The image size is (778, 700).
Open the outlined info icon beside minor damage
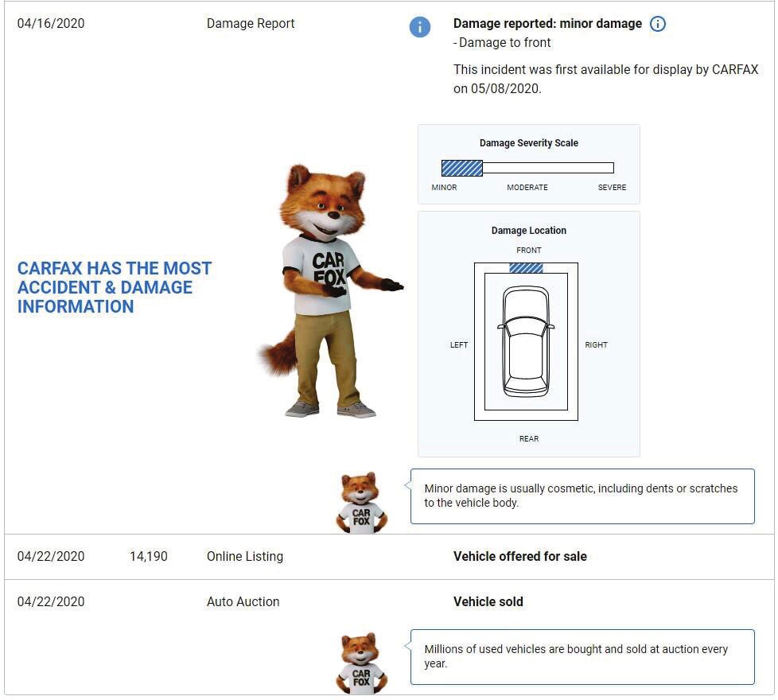pos(658,24)
